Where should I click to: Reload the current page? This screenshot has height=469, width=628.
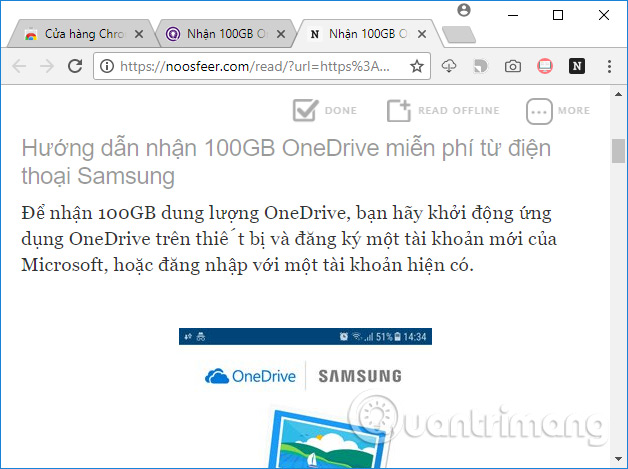[x=75, y=66]
